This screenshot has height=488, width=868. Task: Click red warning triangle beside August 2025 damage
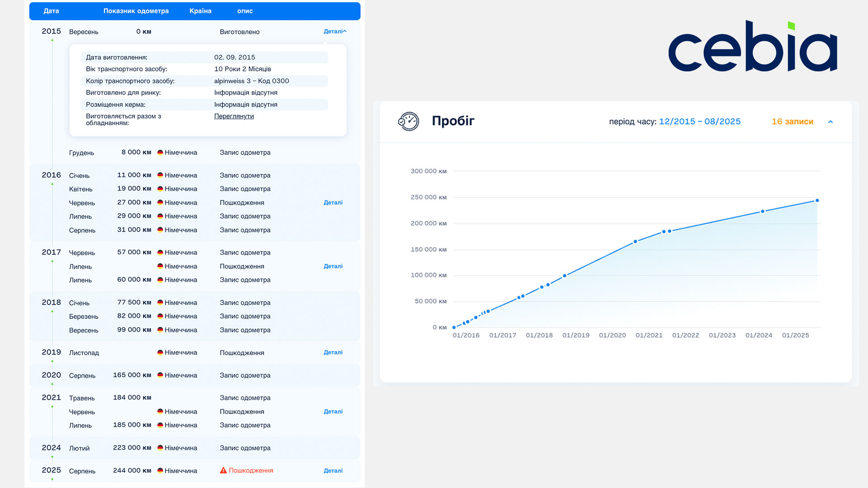tap(223, 470)
